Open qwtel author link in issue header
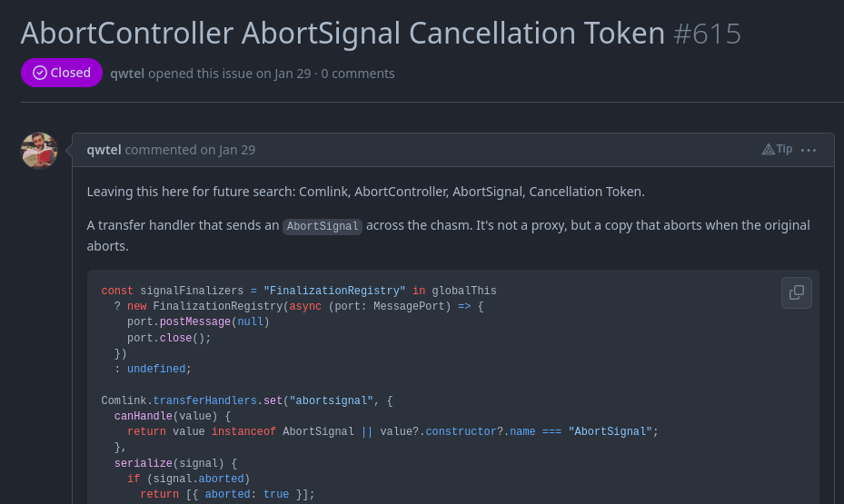The image size is (844, 504). pyautogui.click(x=127, y=74)
